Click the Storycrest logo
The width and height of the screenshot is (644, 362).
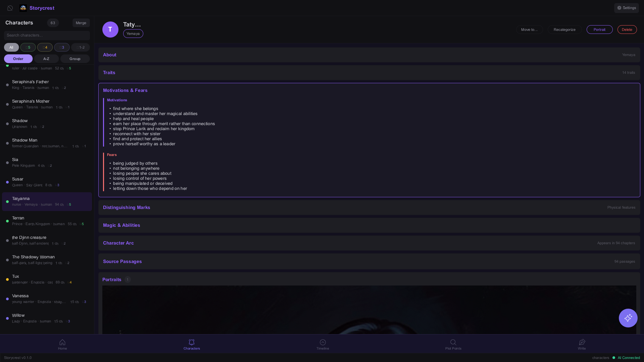point(37,8)
